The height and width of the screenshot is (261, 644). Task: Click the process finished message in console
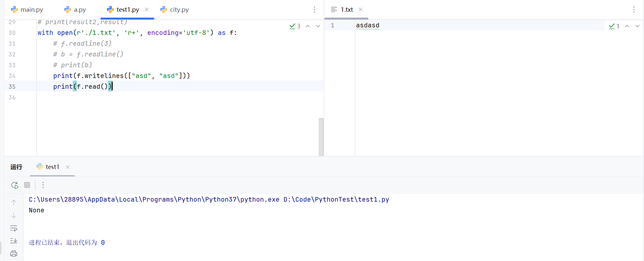pyautogui.click(x=67, y=242)
